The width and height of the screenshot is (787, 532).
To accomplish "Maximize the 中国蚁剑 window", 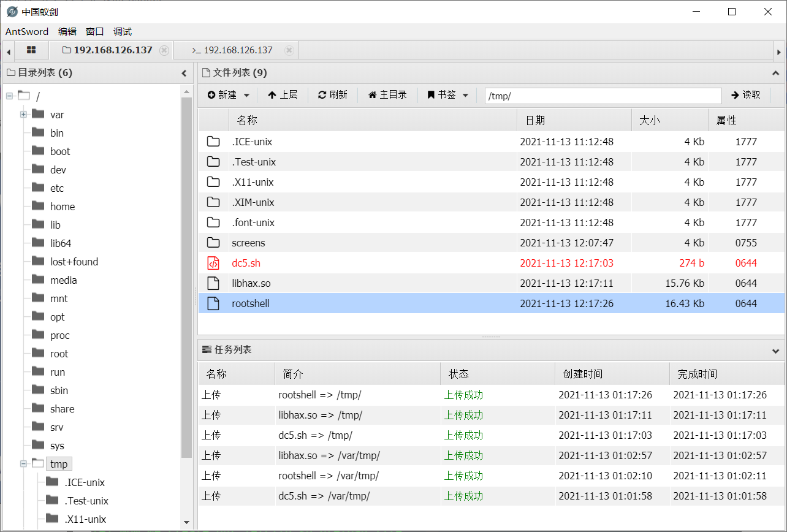I will tap(732, 12).
